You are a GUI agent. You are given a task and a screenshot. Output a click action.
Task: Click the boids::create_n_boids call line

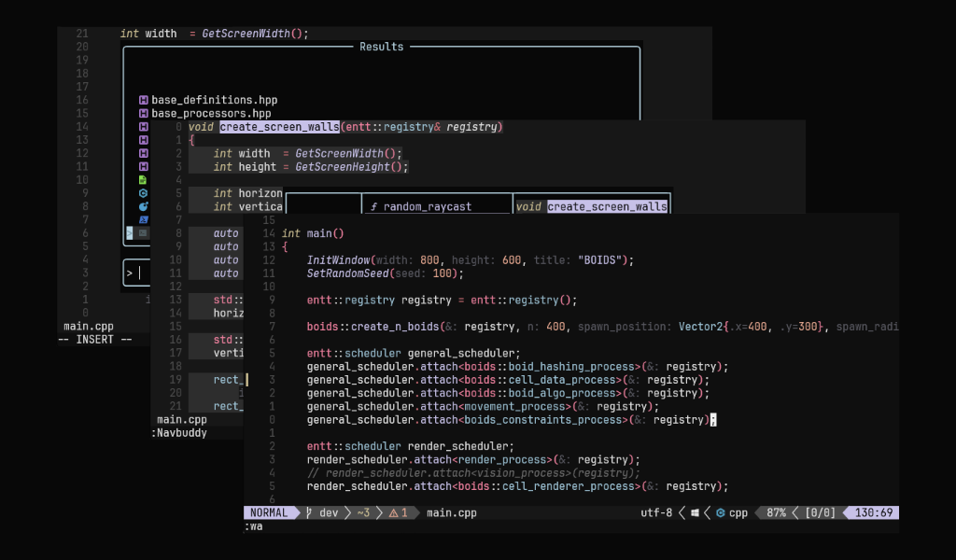coord(602,327)
